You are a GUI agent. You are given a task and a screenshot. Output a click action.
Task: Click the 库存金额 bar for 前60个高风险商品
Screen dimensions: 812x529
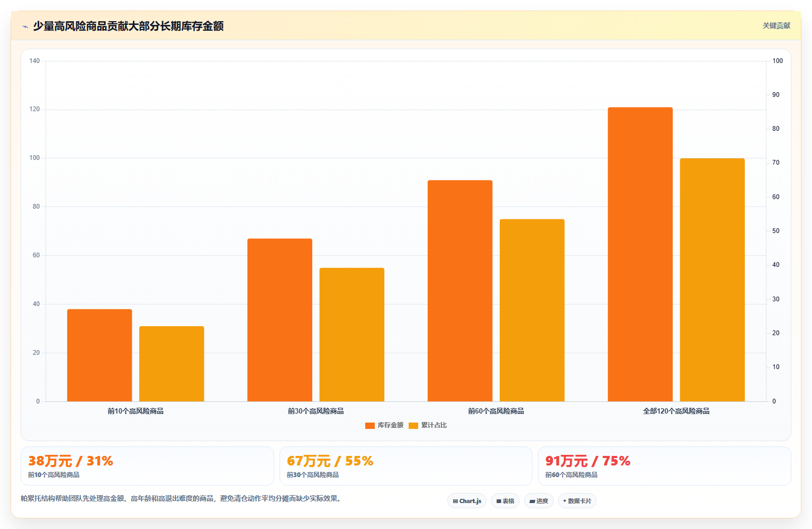[x=460, y=291]
